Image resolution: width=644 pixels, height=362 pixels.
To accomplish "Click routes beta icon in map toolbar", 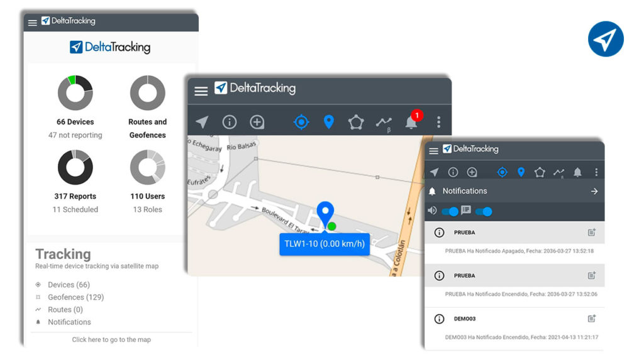I will [384, 123].
